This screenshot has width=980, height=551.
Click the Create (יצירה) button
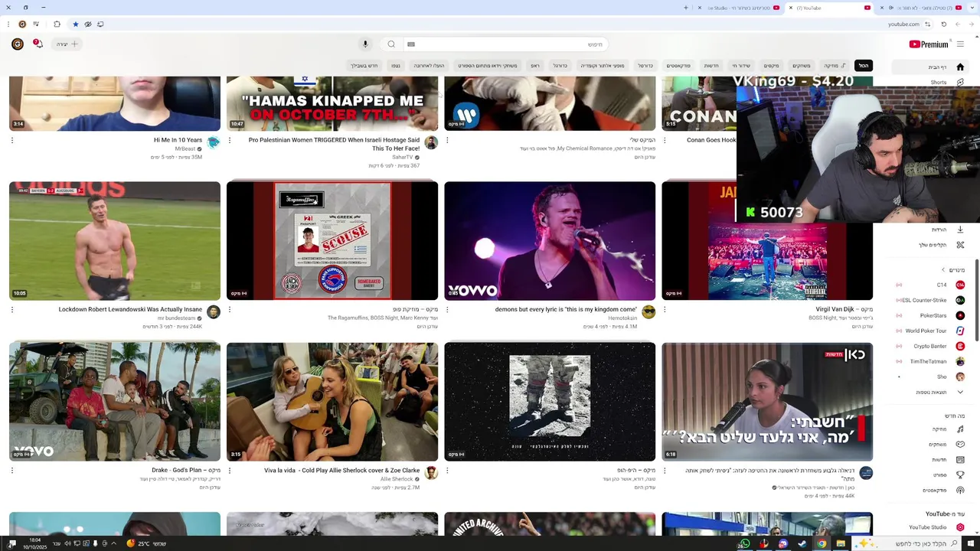67,44
